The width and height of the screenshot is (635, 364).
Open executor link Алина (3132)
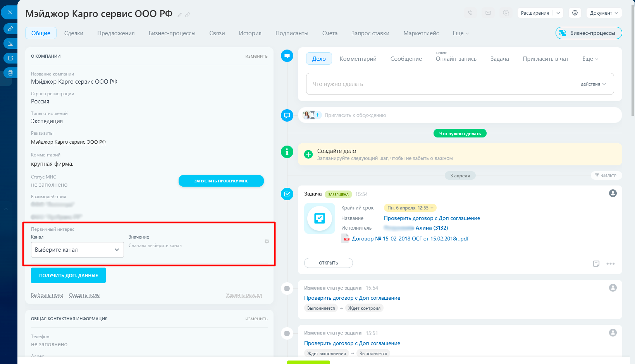(432, 228)
